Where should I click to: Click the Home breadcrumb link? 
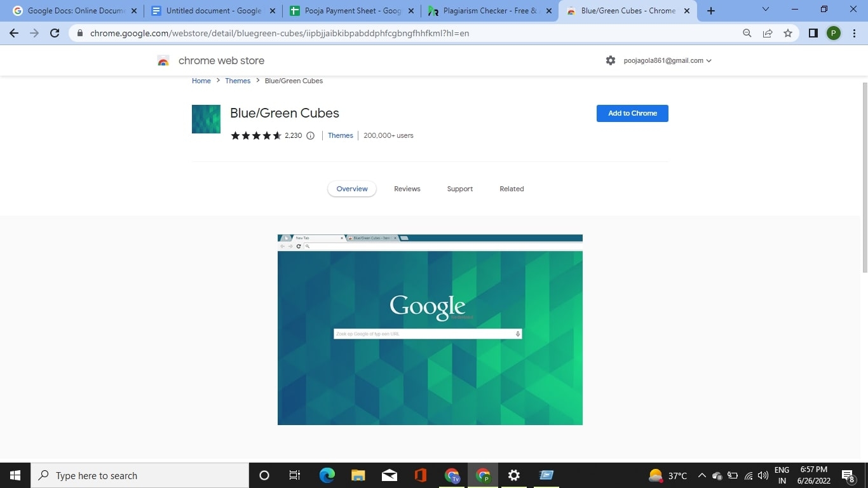[201, 81]
